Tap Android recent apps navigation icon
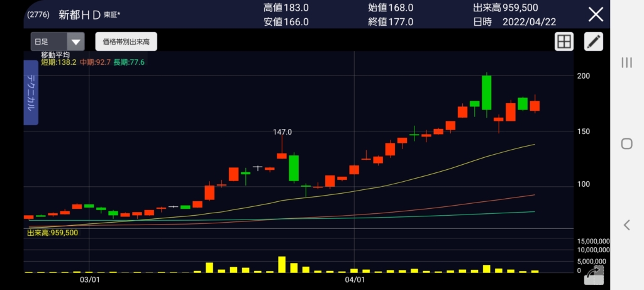Viewport: 644px width, 290px height. point(627,62)
